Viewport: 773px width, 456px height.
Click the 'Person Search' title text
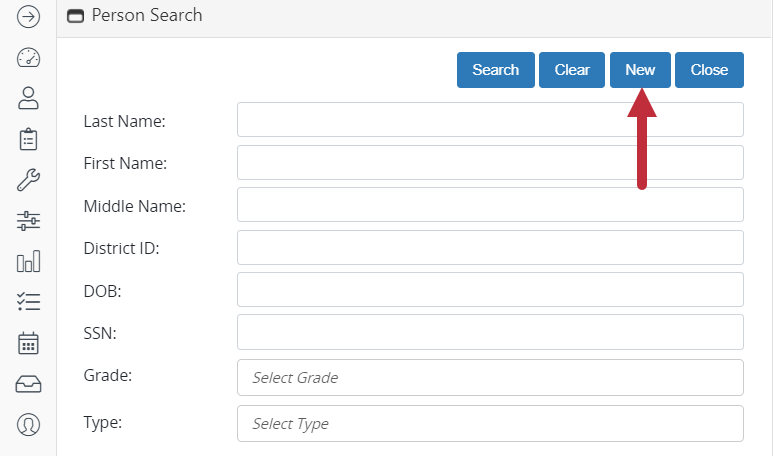pos(147,15)
